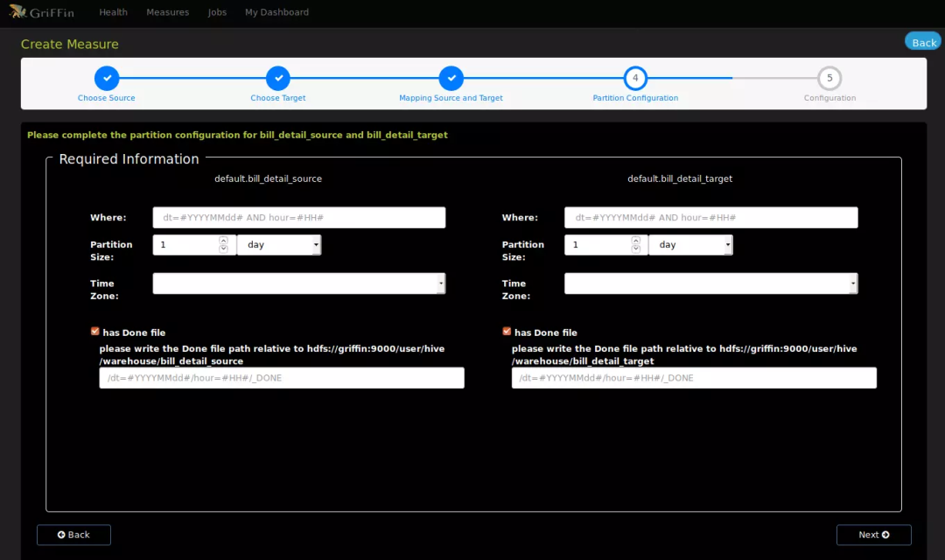Screen dimensions: 945x560
Task: Click the Griffin logo icon
Action: click(17, 11)
